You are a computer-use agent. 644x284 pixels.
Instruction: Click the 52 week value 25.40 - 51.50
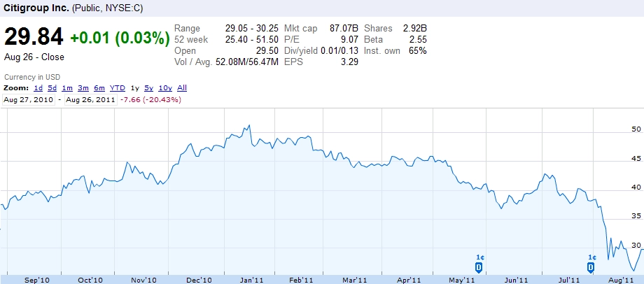click(x=253, y=39)
